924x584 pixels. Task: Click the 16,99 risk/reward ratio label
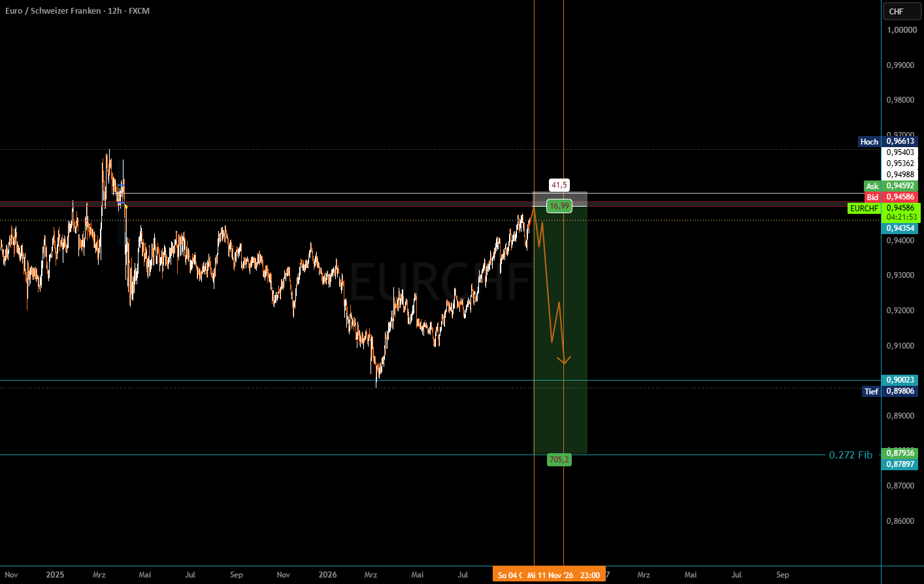pos(559,206)
